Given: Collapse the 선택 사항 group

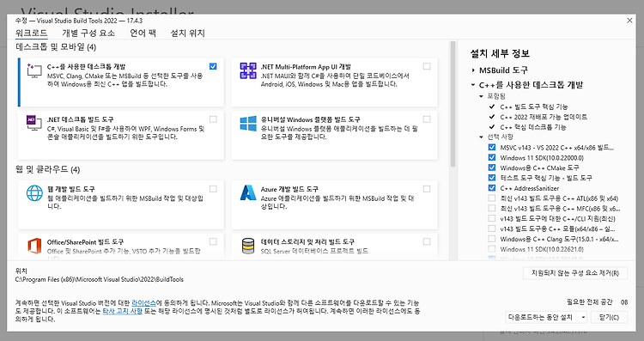Looking at the screenshot, I should 482,137.
